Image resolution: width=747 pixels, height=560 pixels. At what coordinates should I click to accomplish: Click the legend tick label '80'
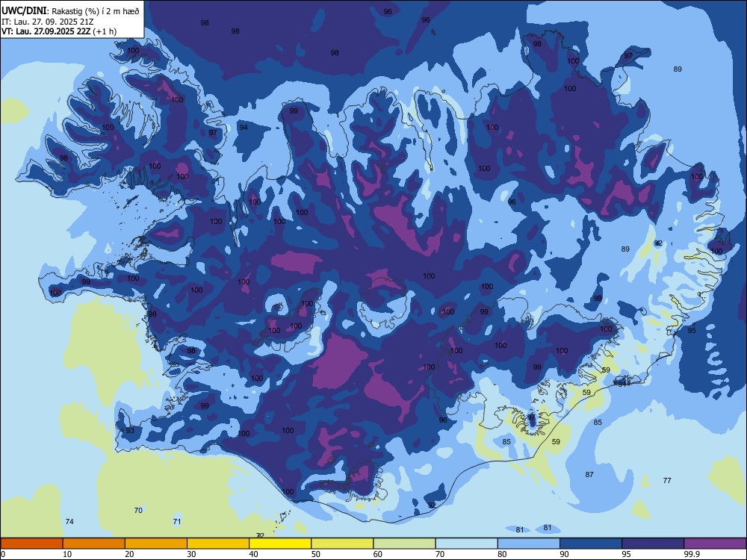click(502, 554)
